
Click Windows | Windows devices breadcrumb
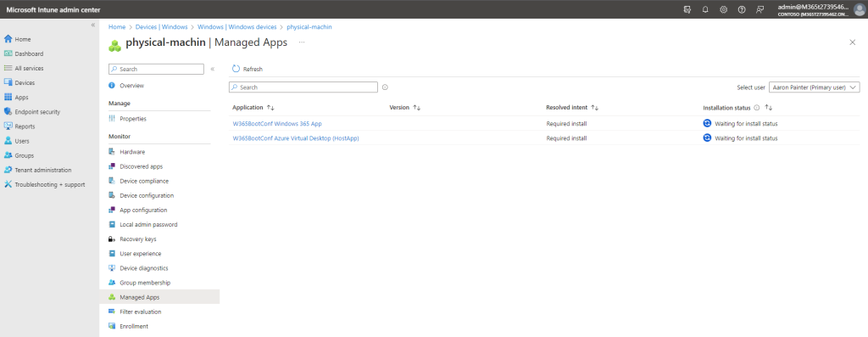(x=237, y=26)
